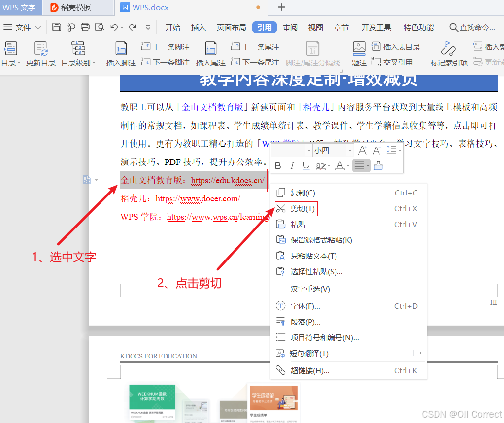Click Mark Index Entry icon
Image resolution: width=504 pixels, height=423 pixels.
448,48
